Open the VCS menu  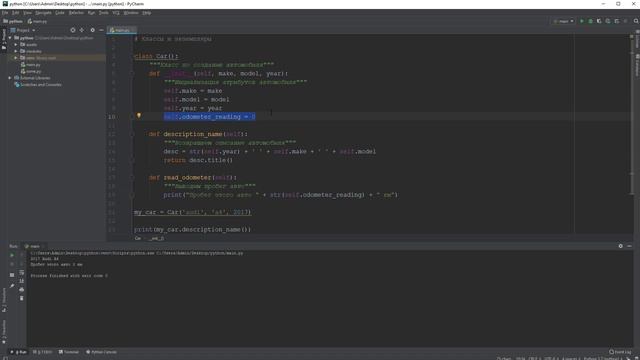pyautogui.click(x=116, y=13)
